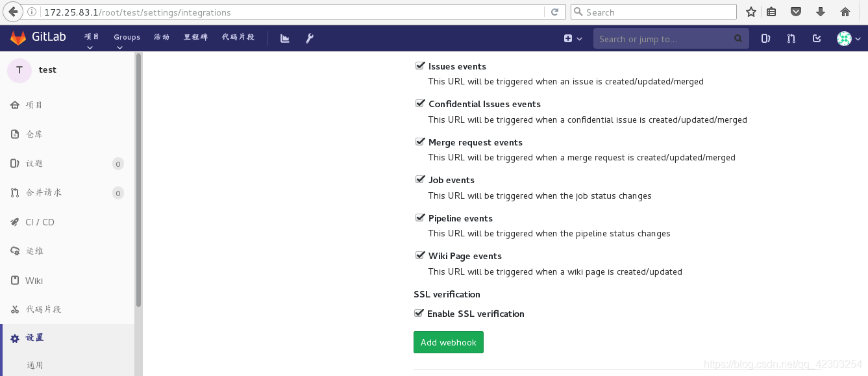Click the merge requests count badge 0
The width and height of the screenshot is (868, 376).
click(118, 193)
